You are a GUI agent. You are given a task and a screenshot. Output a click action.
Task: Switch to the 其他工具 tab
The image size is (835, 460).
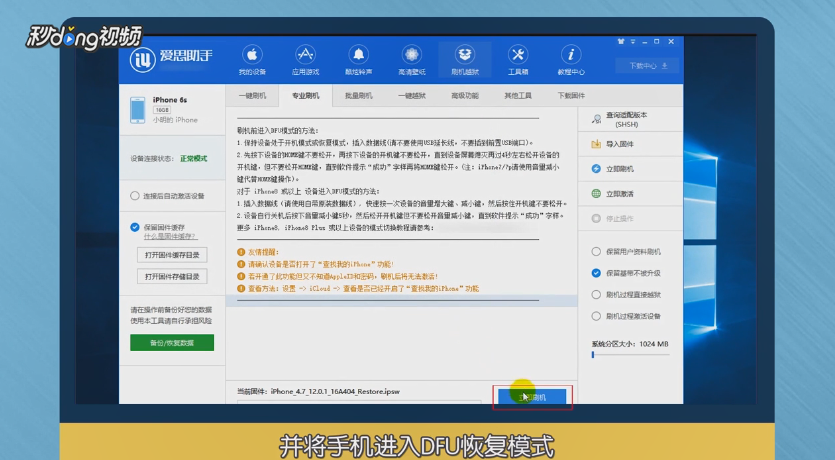(x=518, y=96)
